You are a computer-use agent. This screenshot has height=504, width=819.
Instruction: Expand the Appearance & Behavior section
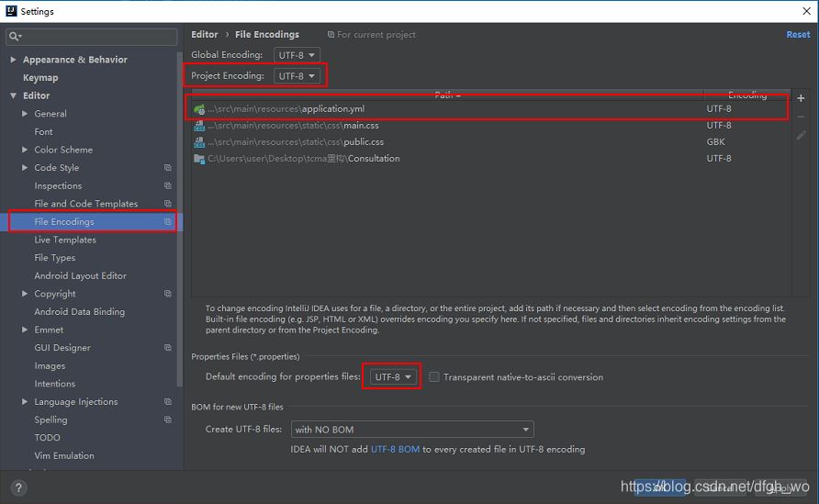click(13, 60)
